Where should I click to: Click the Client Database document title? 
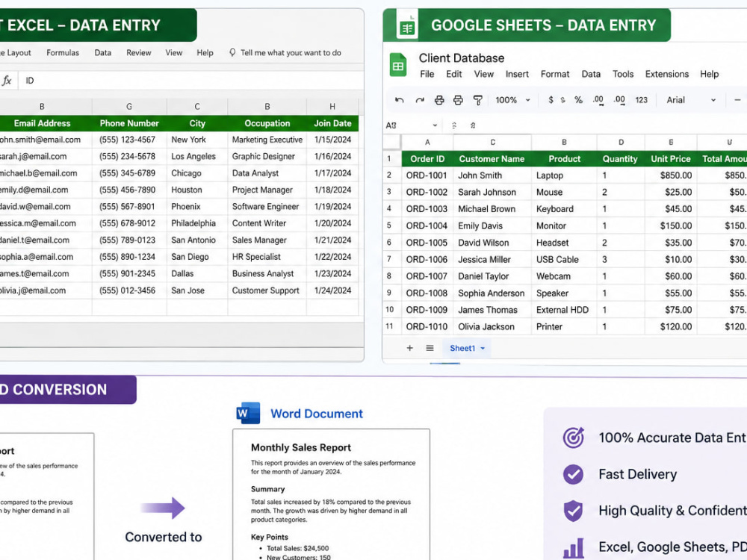tap(461, 58)
